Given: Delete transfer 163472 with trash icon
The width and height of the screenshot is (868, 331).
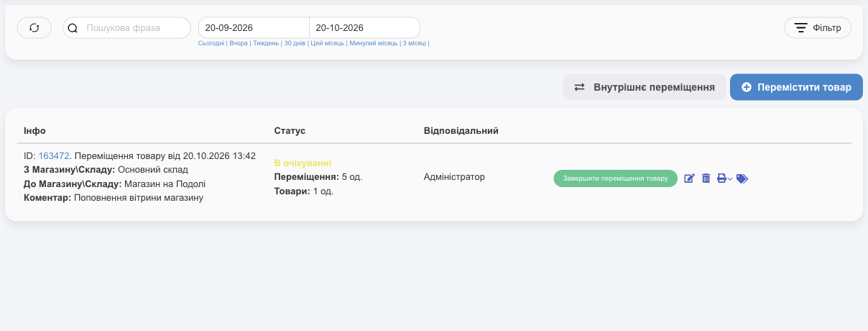Looking at the screenshot, I should tap(706, 178).
